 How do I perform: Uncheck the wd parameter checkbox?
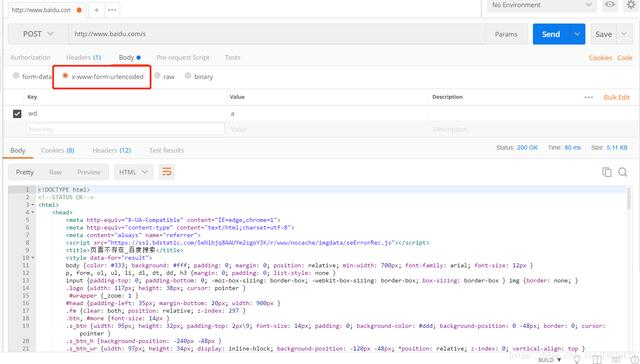click(17, 113)
